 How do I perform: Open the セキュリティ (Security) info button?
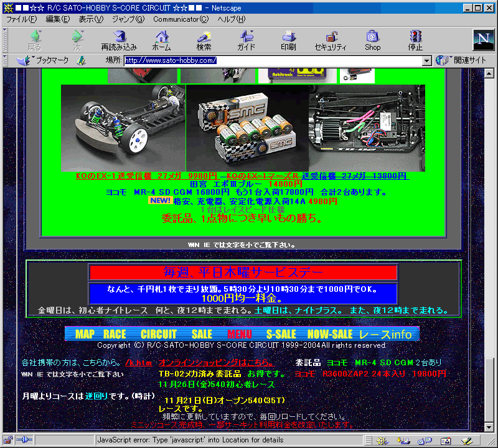coord(331,40)
